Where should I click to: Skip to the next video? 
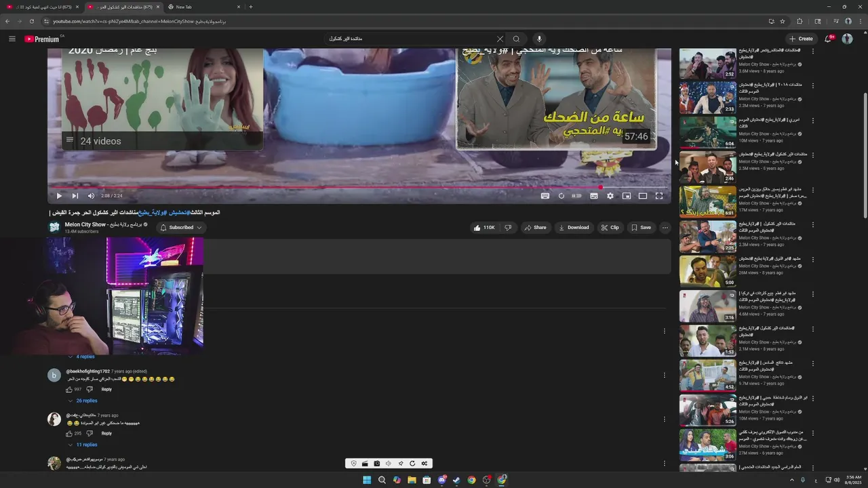[x=75, y=196]
